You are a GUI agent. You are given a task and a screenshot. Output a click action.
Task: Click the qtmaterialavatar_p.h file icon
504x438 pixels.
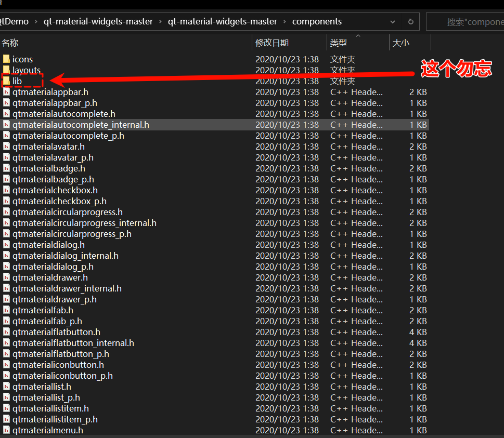6,157
